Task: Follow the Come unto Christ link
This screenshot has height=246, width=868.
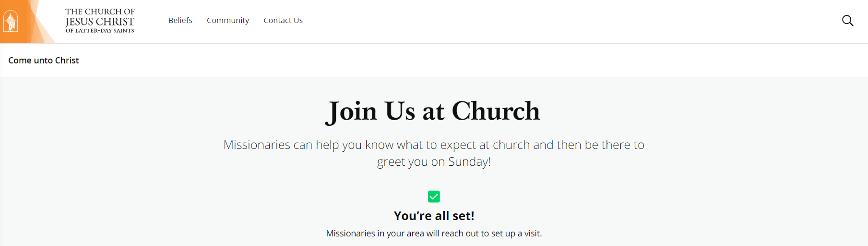Action: click(44, 61)
